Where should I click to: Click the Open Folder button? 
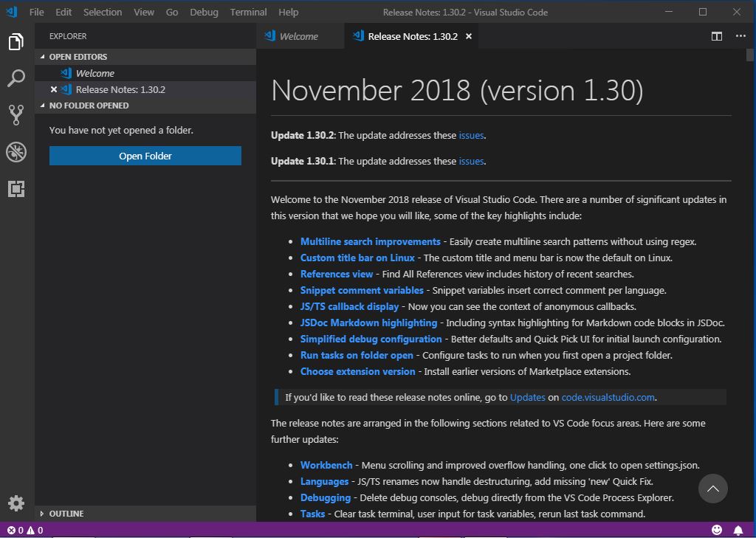click(x=145, y=156)
